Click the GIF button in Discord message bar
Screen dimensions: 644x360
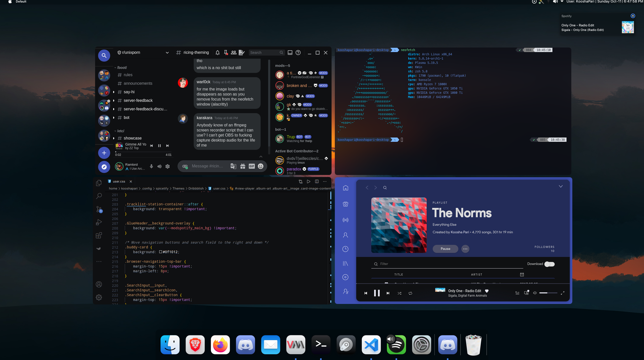251,166
